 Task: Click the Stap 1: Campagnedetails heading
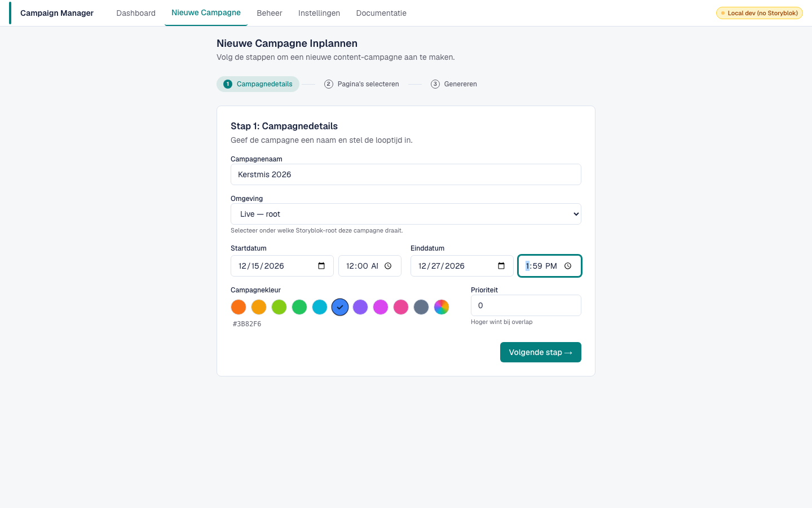pyautogui.click(x=284, y=126)
